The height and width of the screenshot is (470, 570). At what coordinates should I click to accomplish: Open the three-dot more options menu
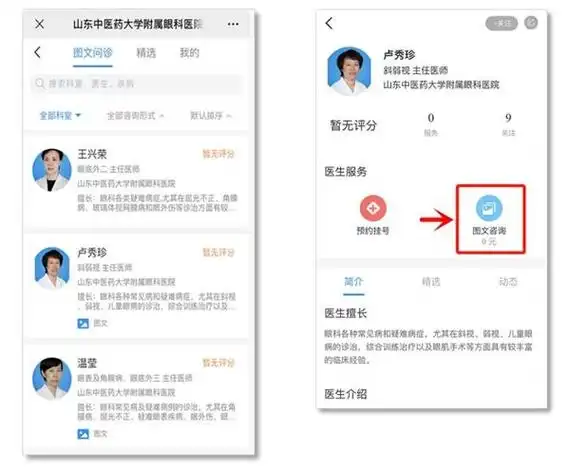pyautogui.click(x=233, y=24)
